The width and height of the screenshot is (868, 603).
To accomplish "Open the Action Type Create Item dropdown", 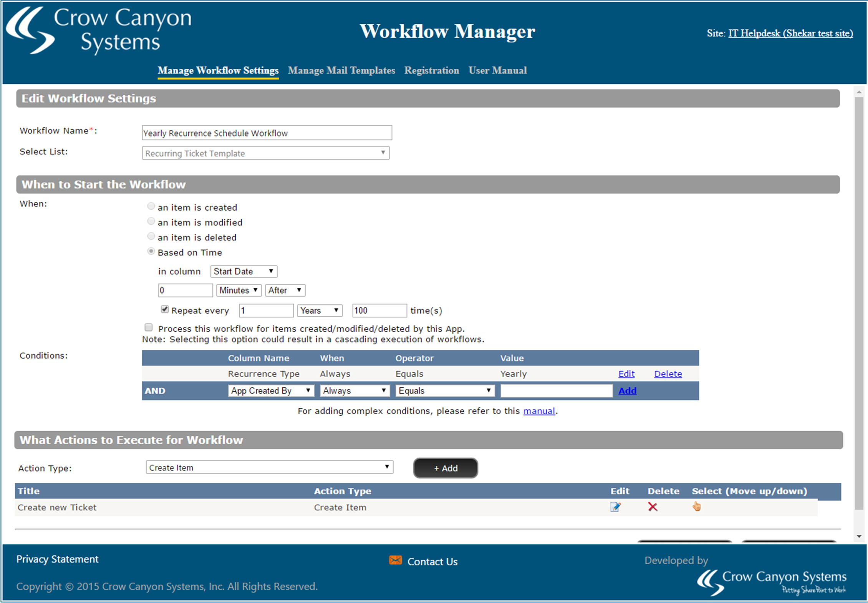I will click(269, 467).
